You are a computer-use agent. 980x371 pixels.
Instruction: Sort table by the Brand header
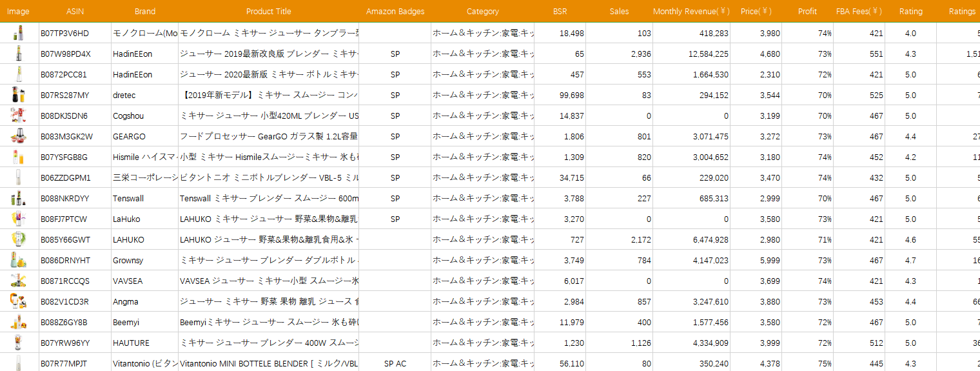pyautogui.click(x=145, y=12)
